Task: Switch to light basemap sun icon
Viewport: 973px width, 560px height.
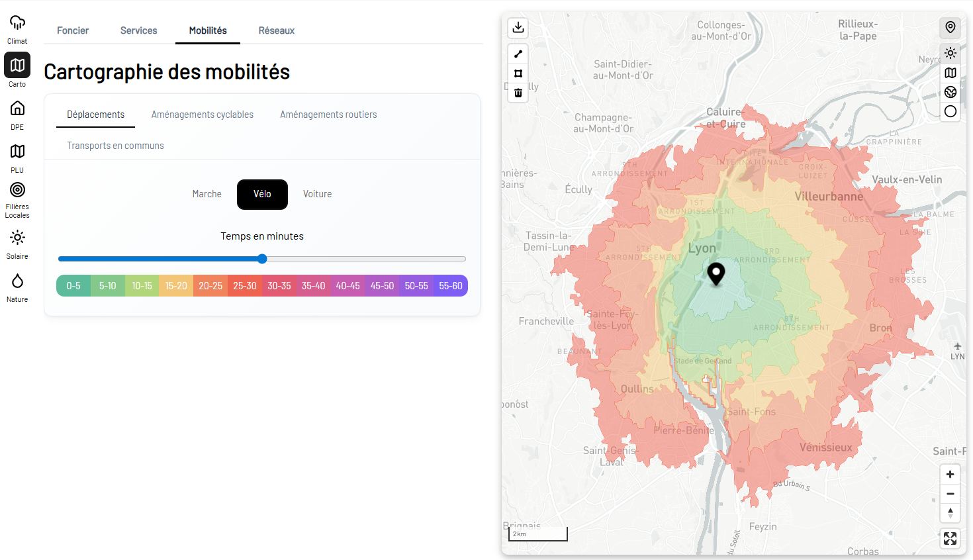Action: (x=950, y=54)
